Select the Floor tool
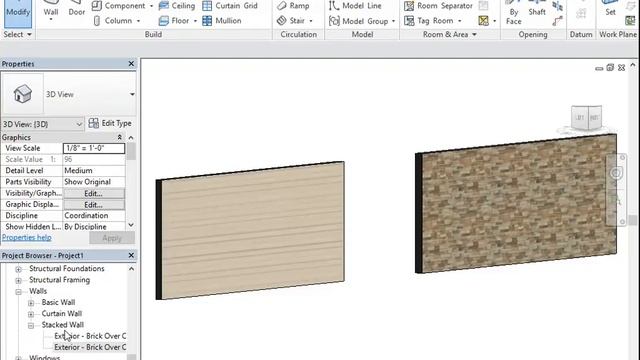The width and height of the screenshot is (640, 360). (174, 20)
